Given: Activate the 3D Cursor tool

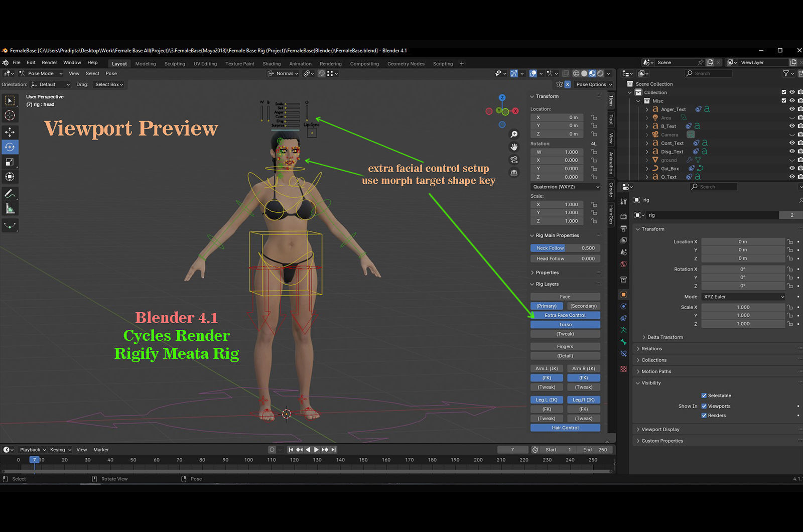Looking at the screenshot, I should 10,115.
